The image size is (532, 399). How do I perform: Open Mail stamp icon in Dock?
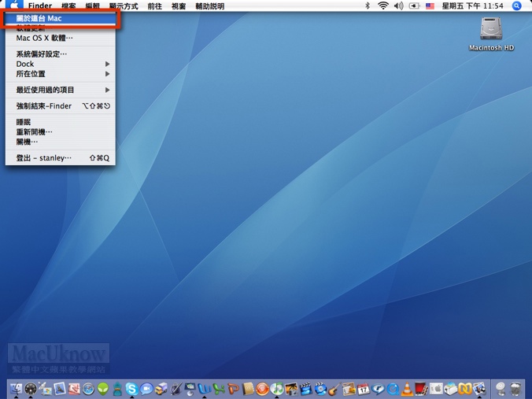60,389
